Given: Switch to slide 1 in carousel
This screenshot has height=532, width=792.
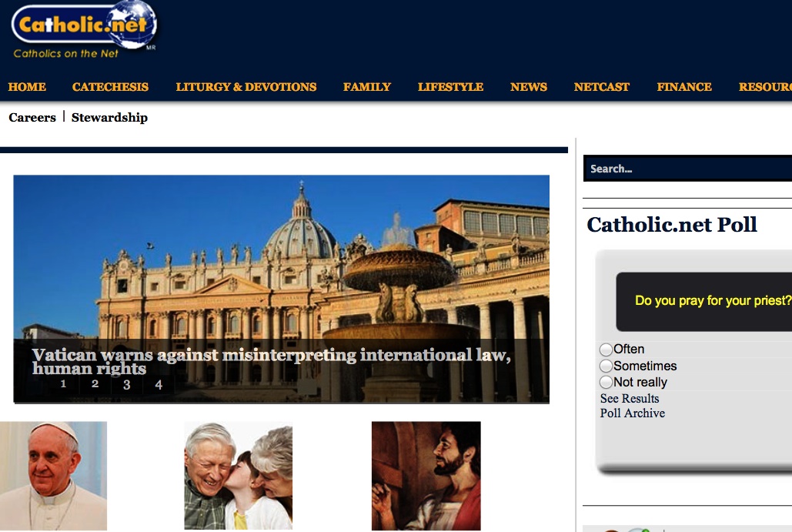Looking at the screenshot, I should coord(63,384).
